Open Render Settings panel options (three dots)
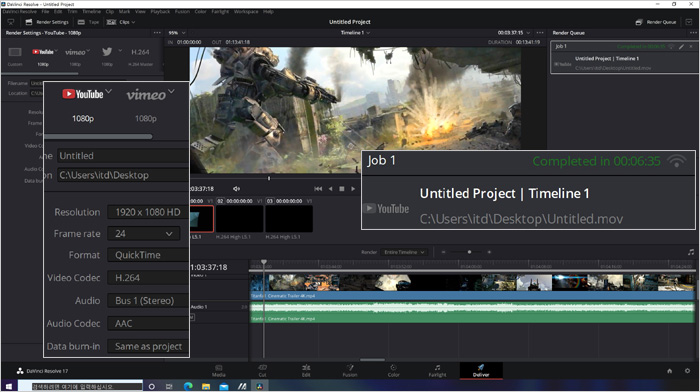 (157, 33)
